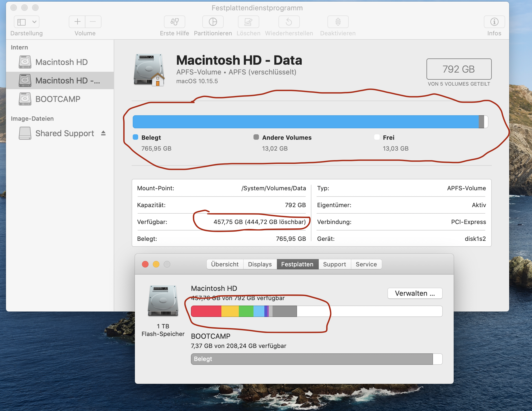
Task: Select the Shared Support image file
Action: (x=64, y=133)
